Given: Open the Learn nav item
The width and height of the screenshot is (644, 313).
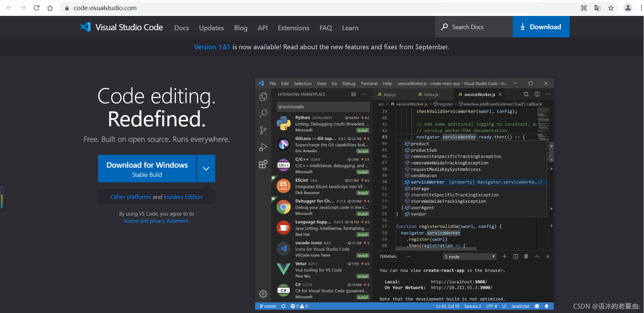Looking at the screenshot, I should tap(350, 28).
